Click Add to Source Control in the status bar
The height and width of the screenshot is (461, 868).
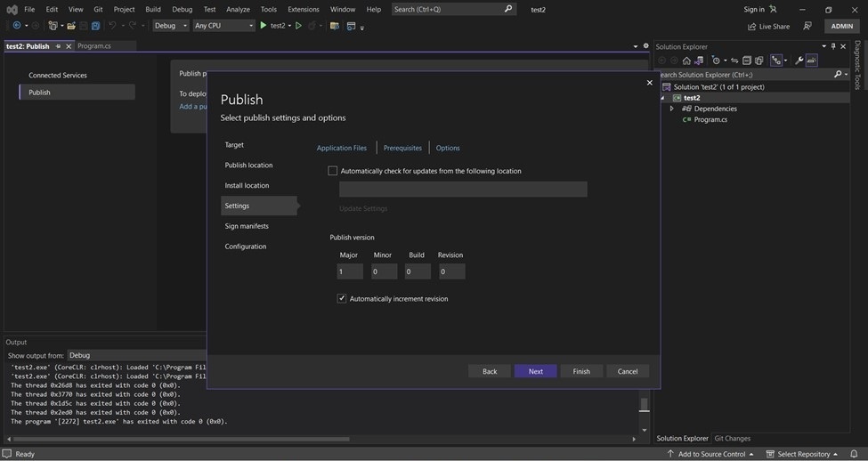710,454
